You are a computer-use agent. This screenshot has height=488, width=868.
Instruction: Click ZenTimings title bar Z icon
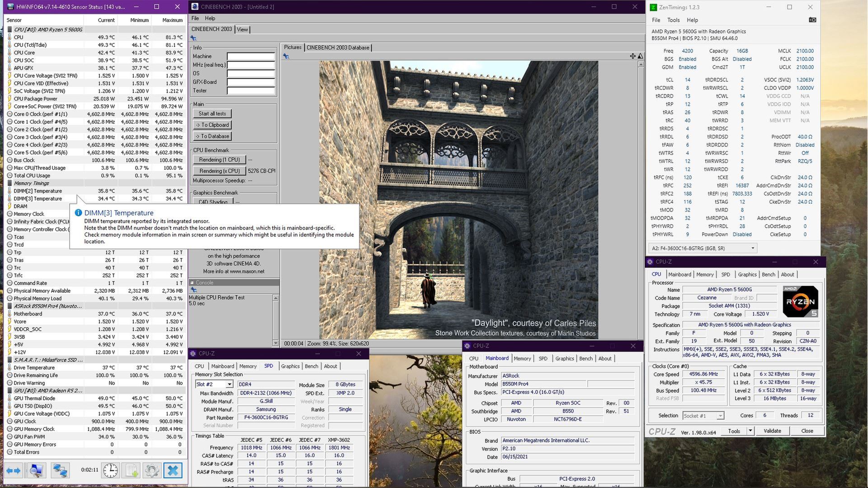click(x=653, y=7)
